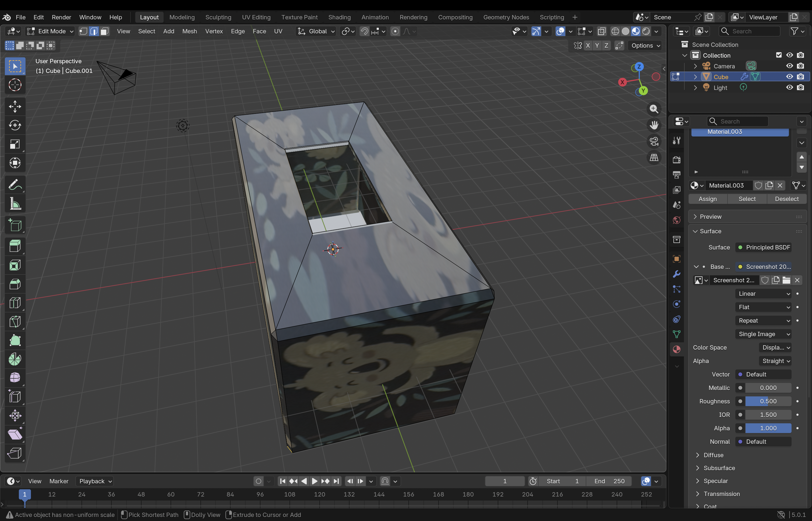Select the Rotate tool

click(x=15, y=125)
